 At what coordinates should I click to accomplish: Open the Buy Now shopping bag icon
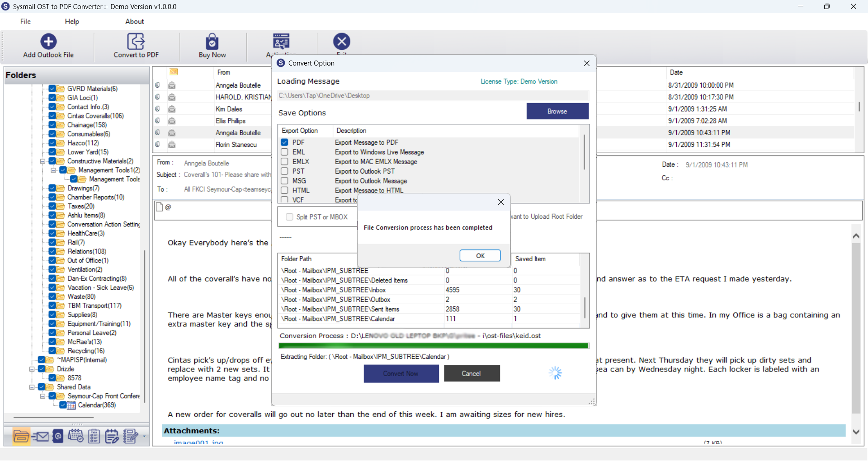(212, 41)
